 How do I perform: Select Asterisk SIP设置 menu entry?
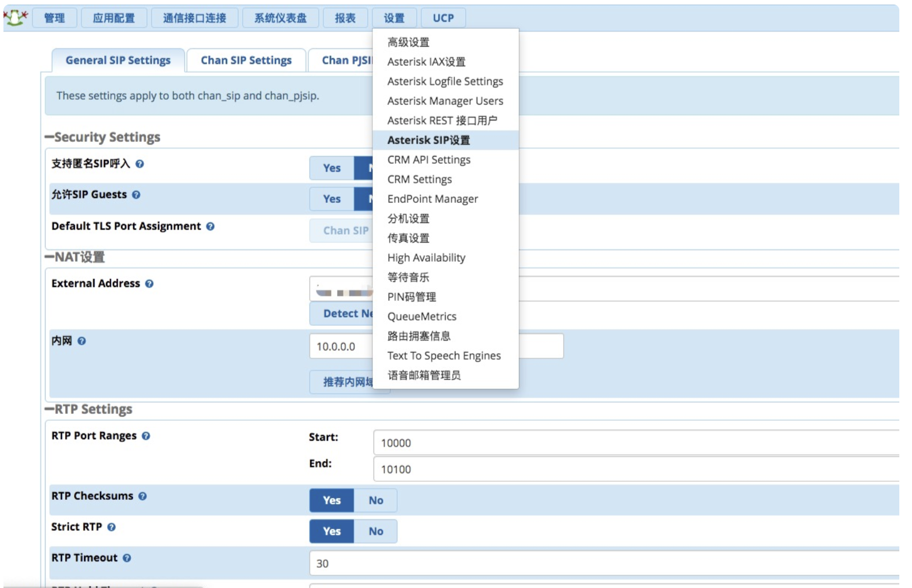[446, 140]
